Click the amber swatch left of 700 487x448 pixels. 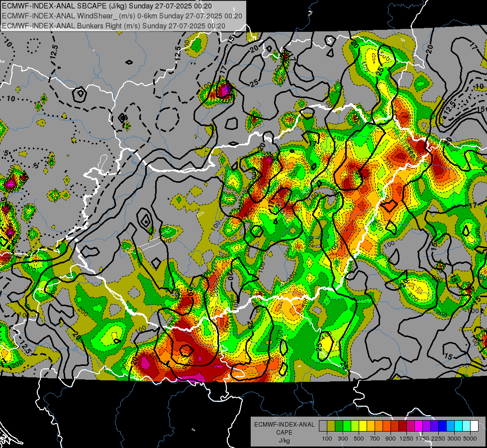coord(371,426)
